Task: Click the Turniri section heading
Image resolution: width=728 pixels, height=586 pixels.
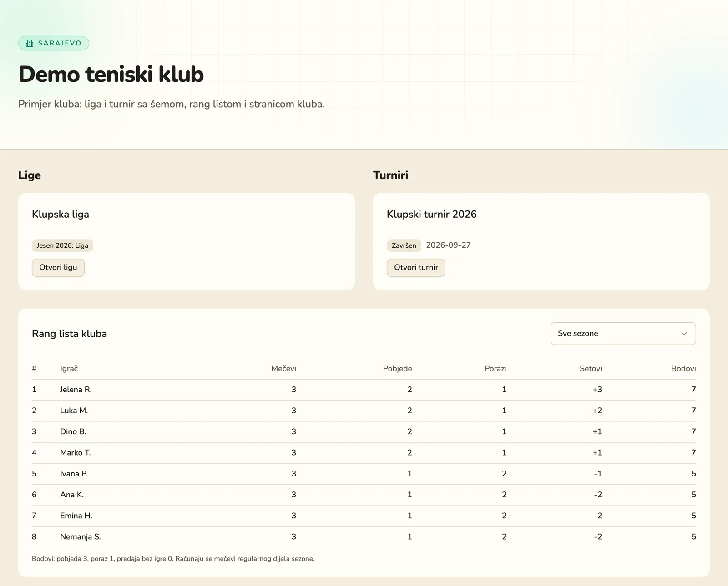Action: (390, 175)
